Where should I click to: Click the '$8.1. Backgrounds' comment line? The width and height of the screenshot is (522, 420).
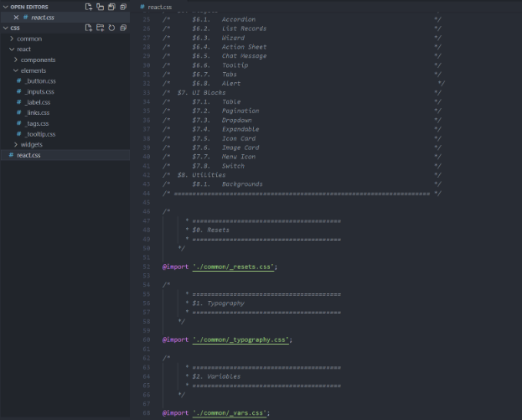(227, 184)
